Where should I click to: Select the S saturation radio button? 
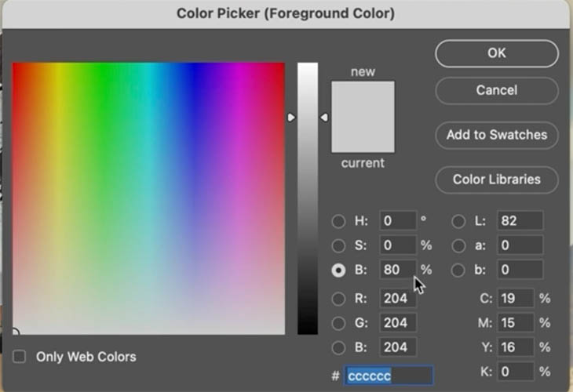[x=338, y=245]
